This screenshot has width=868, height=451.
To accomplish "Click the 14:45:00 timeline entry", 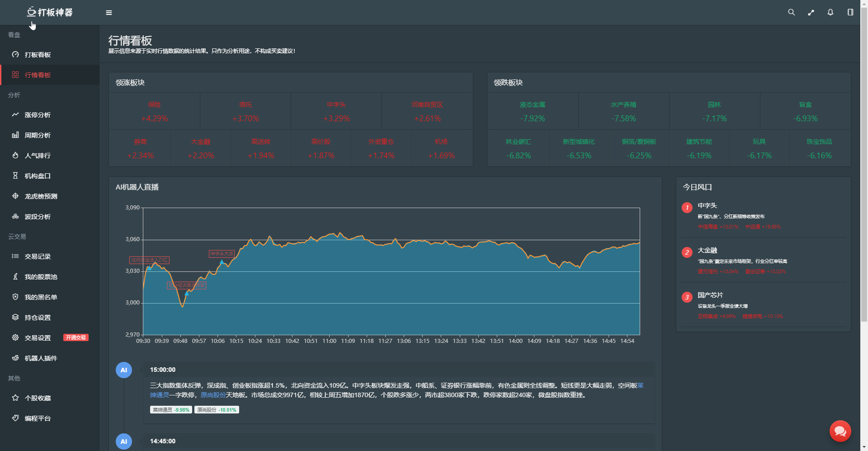I will [399, 442].
